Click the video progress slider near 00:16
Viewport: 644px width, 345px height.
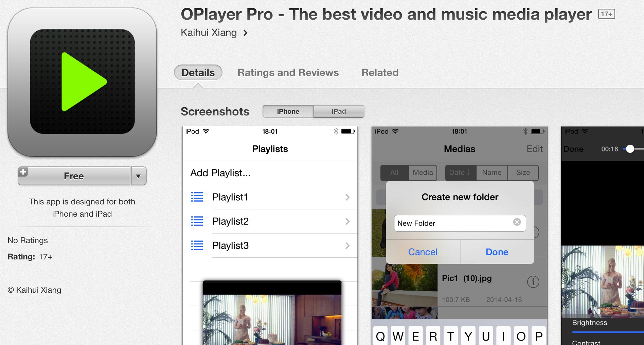tap(631, 148)
